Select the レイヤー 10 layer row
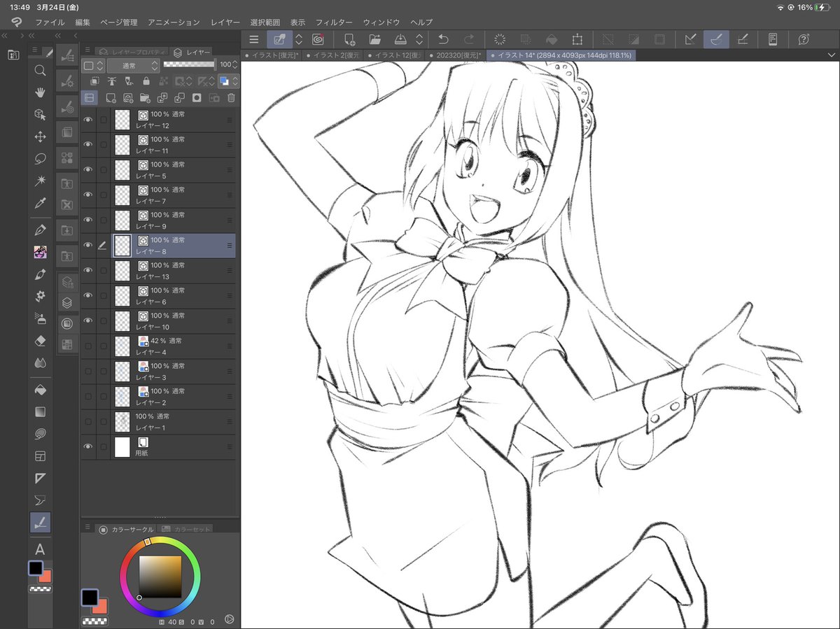The image size is (840, 629). [158, 321]
